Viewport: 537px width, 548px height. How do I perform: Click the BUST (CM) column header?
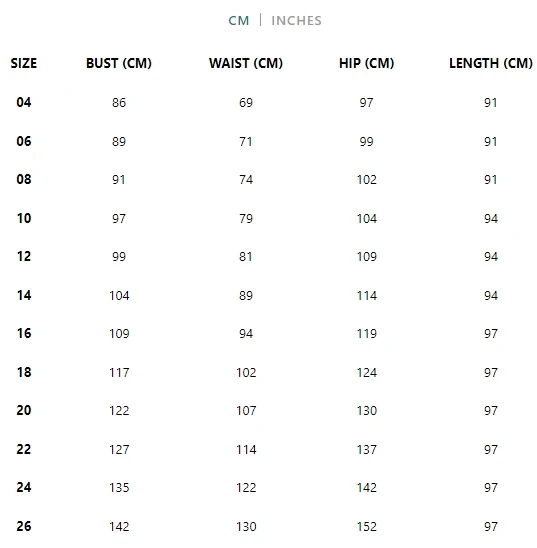point(119,63)
